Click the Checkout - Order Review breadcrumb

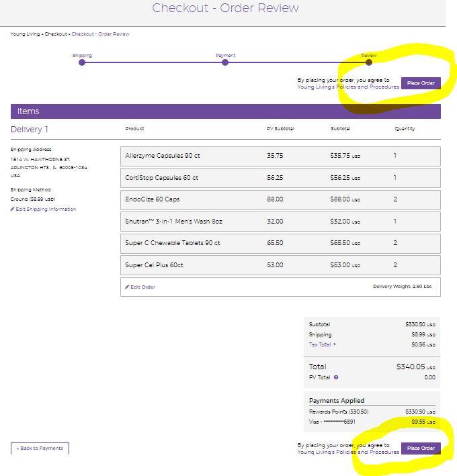click(101, 34)
